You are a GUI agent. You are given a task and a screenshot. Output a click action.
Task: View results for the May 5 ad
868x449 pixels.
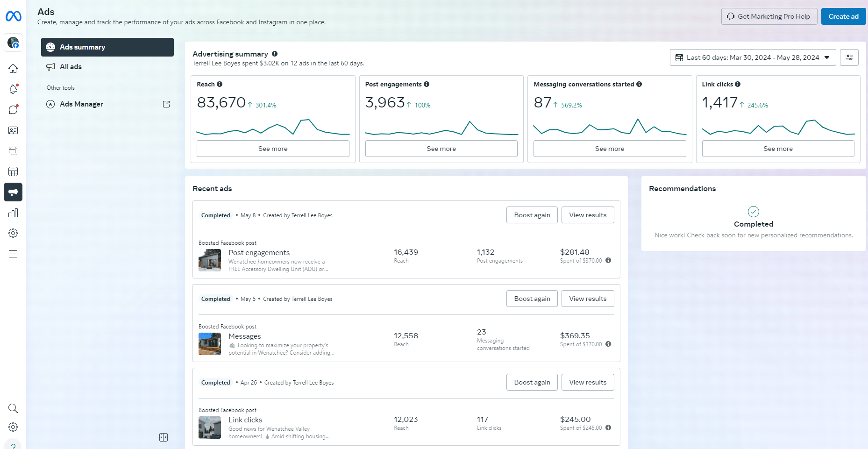(587, 299)
